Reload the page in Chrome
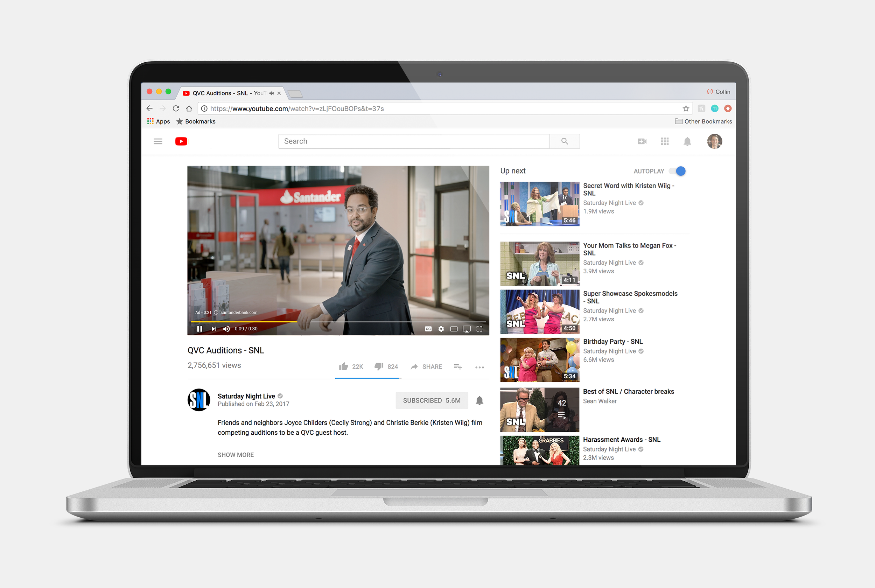The height and width of the screenshot is (588, 875). (x=176, y=108)
